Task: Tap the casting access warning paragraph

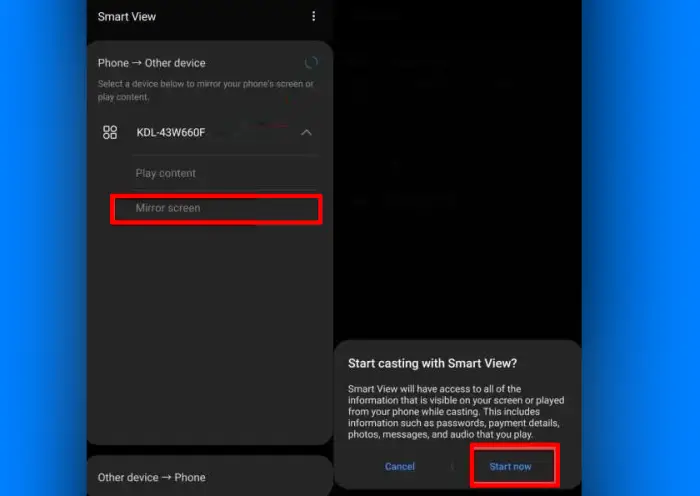Action: pos(456,412)
